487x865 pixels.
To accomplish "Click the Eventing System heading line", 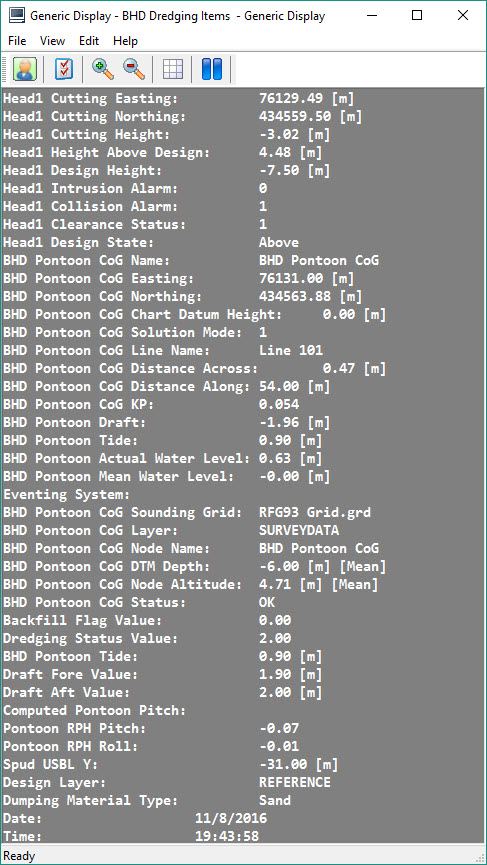I will [x=66, y=495].
